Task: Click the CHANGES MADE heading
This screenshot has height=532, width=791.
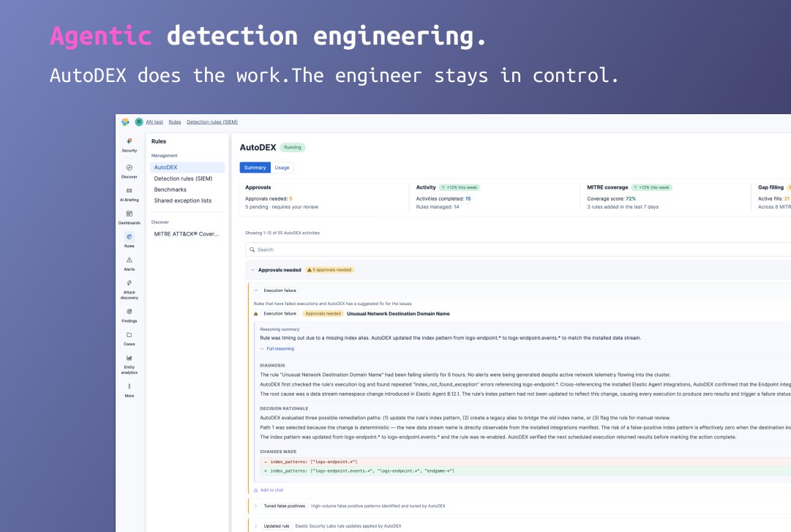Action: point(278,452)
